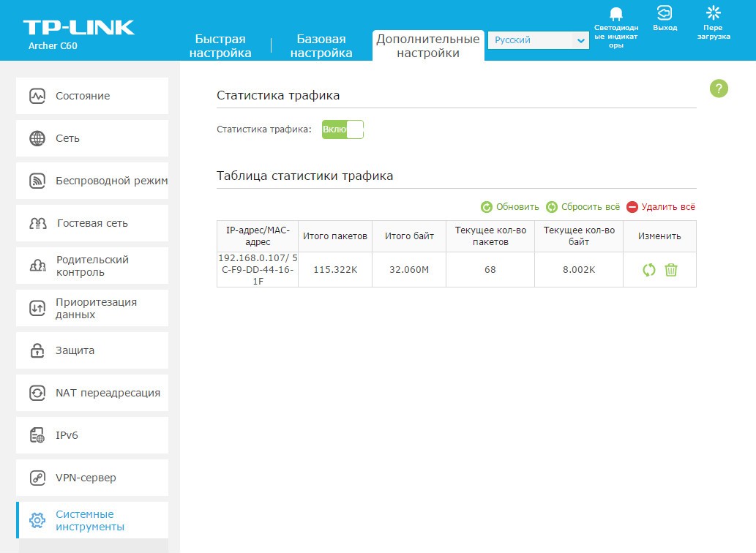Viewport: 756px width, 553px height.
Task: Click the reboot (Перезагрузка) icon
Action: click(713, 13)
